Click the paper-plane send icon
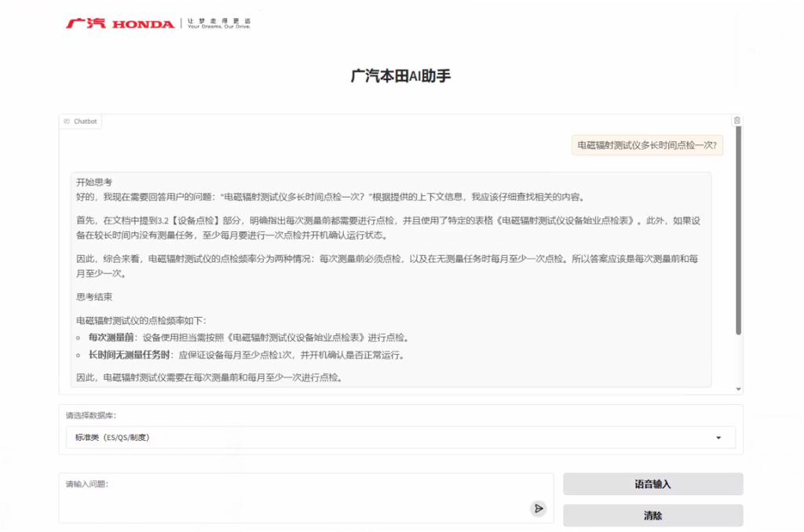The width and height of the screenshot is (804, 532). 538,508
